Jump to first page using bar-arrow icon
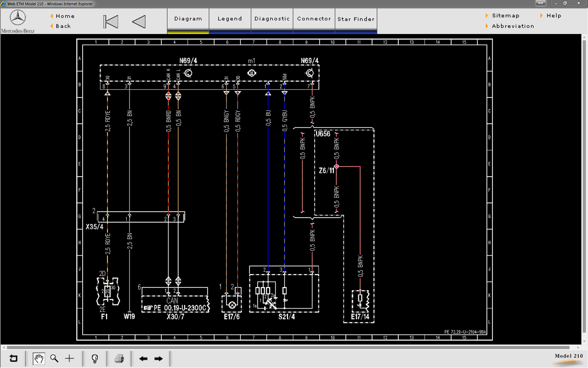This screenshot has height=368, width=588. [111, 22]
